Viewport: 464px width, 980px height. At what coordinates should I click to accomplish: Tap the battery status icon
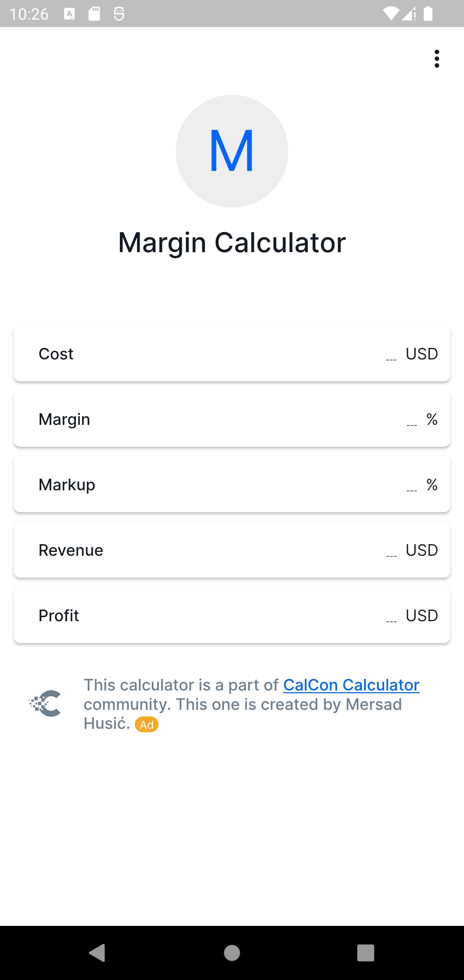click(428, 14)
